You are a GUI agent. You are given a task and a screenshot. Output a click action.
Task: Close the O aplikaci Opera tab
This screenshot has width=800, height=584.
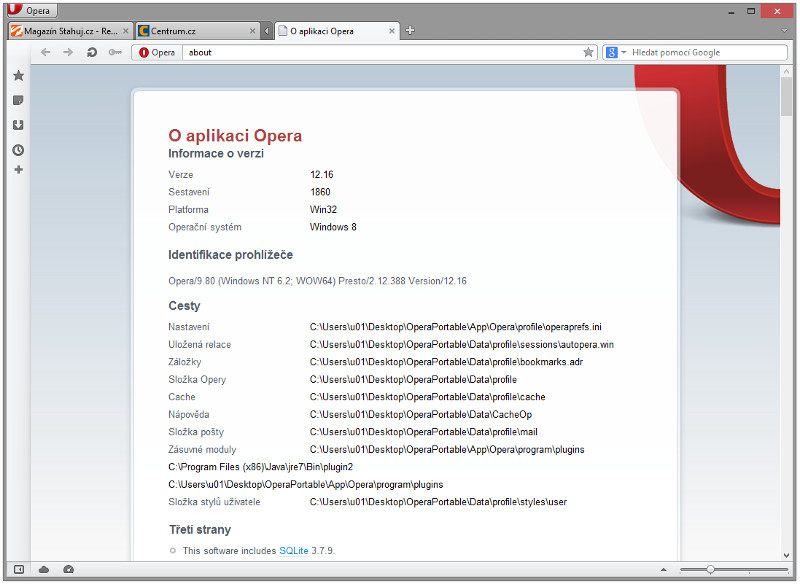tap(392, 31)
